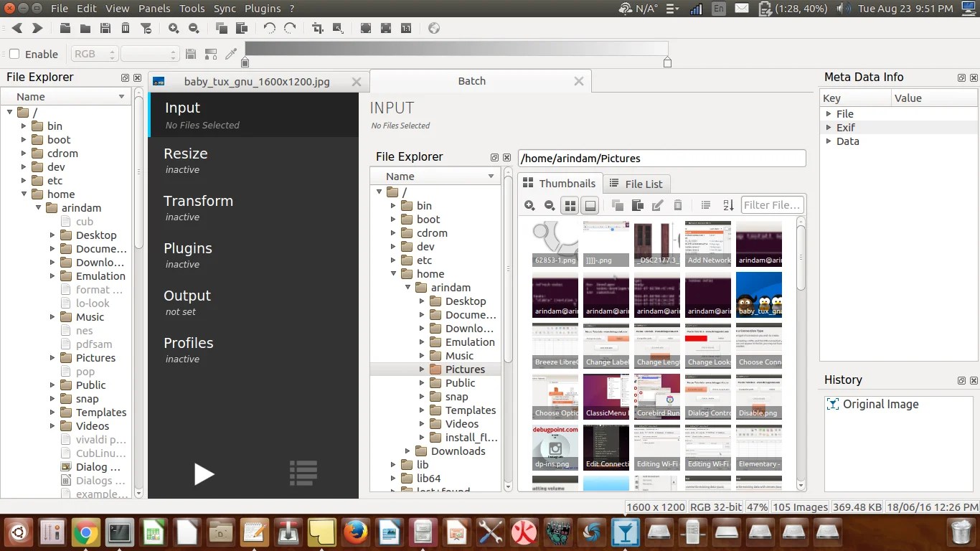Click the A-Z sort icon in thumbnails toolbar
This screenshot has height=551, width=980.
(x=728, y=205)
